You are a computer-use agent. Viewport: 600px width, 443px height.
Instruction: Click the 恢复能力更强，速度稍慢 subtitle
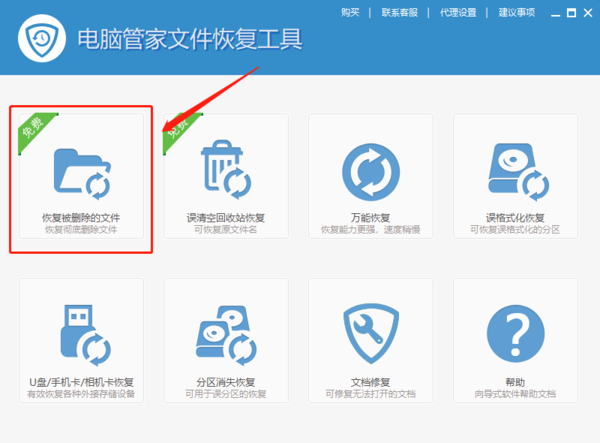pyautogui.click(x=370, y=230)
